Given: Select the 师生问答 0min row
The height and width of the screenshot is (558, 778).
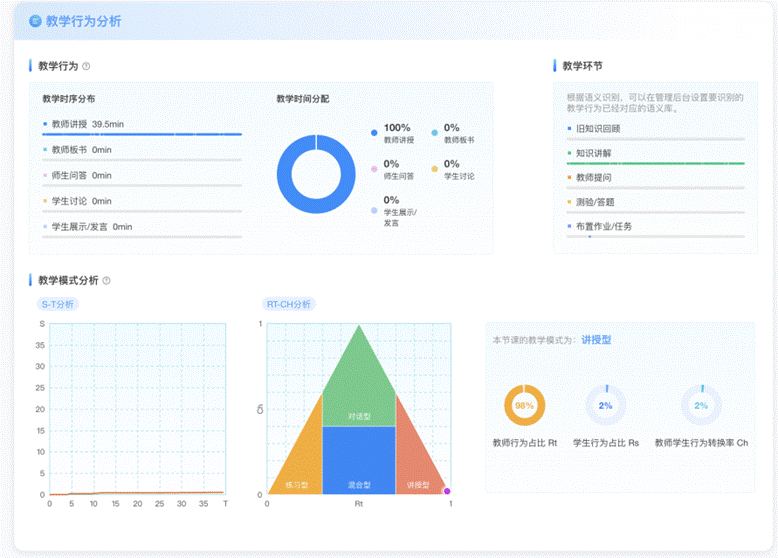Looking at the screenshot, I should click(x=142, y=177).
